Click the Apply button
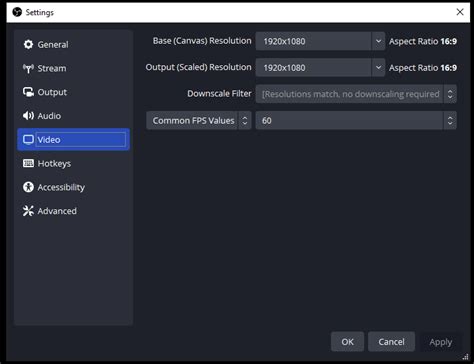This screenshot has width=474, height=364. [x=440, y=342]
